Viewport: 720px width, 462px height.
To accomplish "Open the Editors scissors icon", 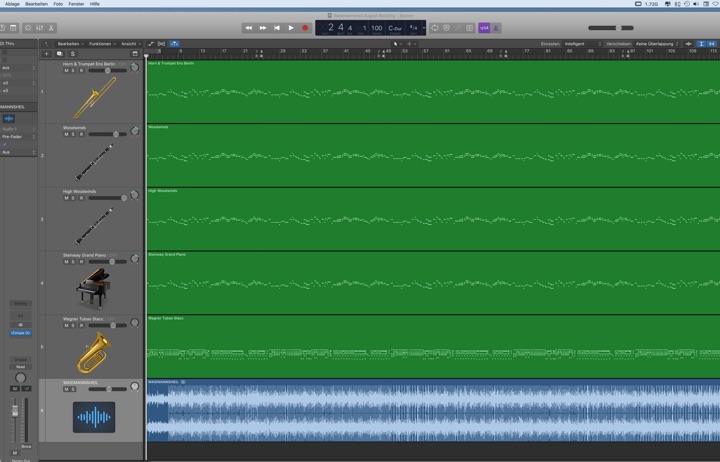I will click(51, 28).
